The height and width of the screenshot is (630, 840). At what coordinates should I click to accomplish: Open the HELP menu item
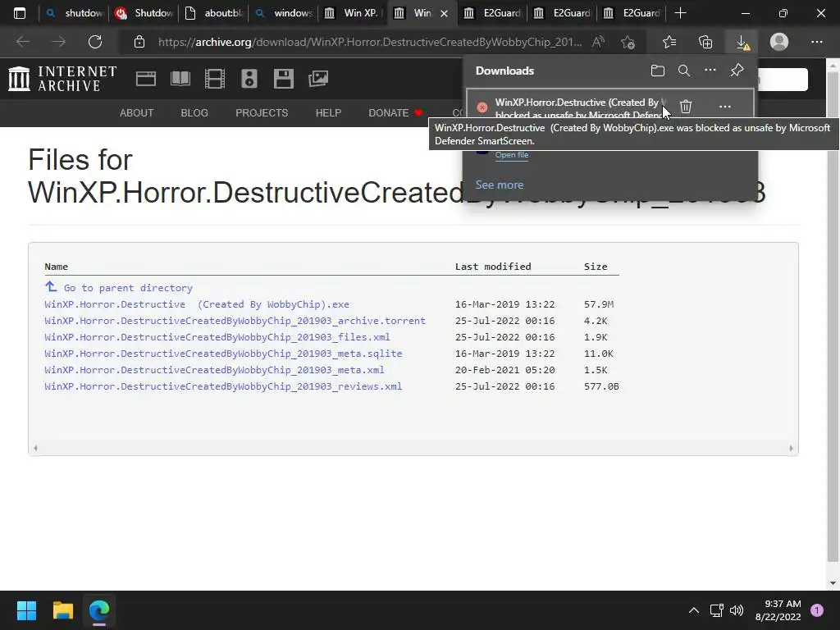[x=328, y=113]
